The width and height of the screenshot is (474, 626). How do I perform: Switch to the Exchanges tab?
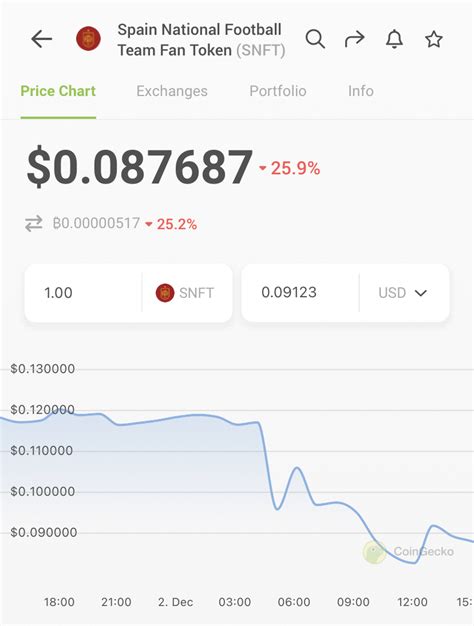pos(172,91)
